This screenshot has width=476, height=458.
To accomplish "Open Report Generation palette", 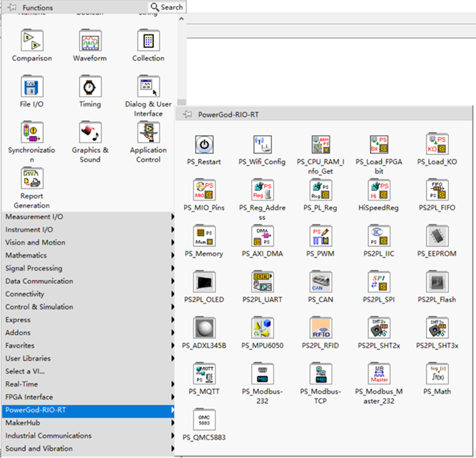I will pyautogui.click(x=32, y=178).
